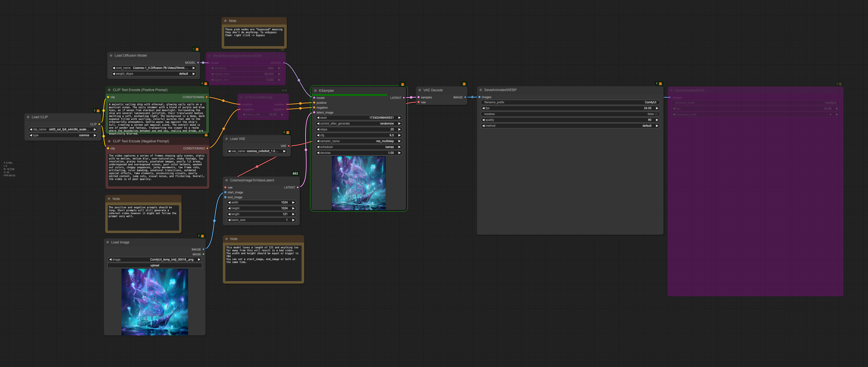Open the scheduler dropdown set to karras
Image resolution: width=868 pixels, height=367 pixels.
tap(359, 147)
